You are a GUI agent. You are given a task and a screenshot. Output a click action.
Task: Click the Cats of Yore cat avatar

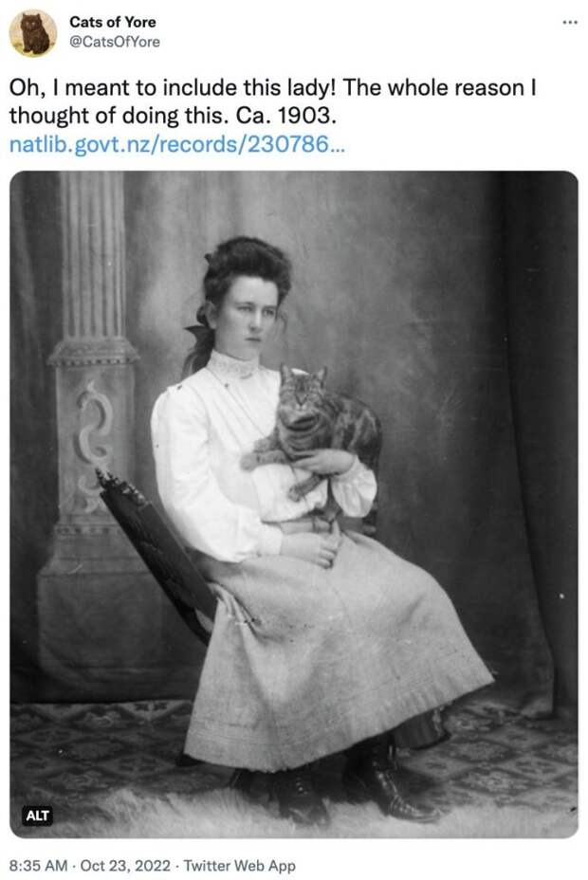coord(33,33)
